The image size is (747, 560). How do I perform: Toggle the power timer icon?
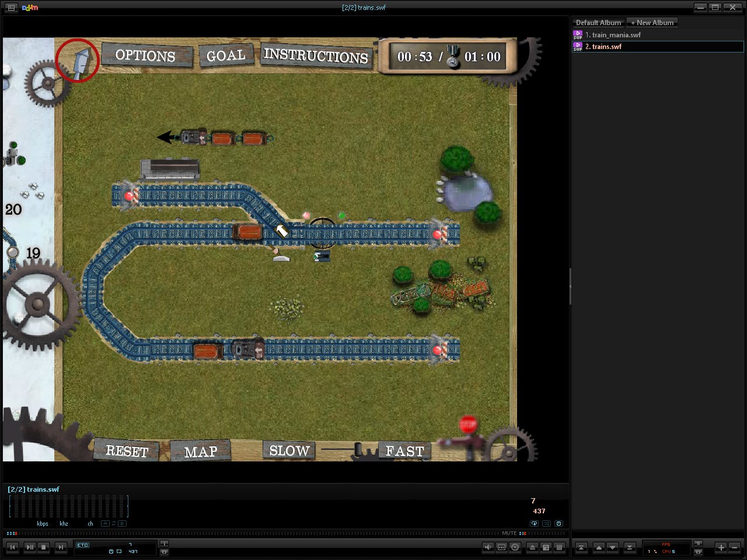[x=558, y=524]
